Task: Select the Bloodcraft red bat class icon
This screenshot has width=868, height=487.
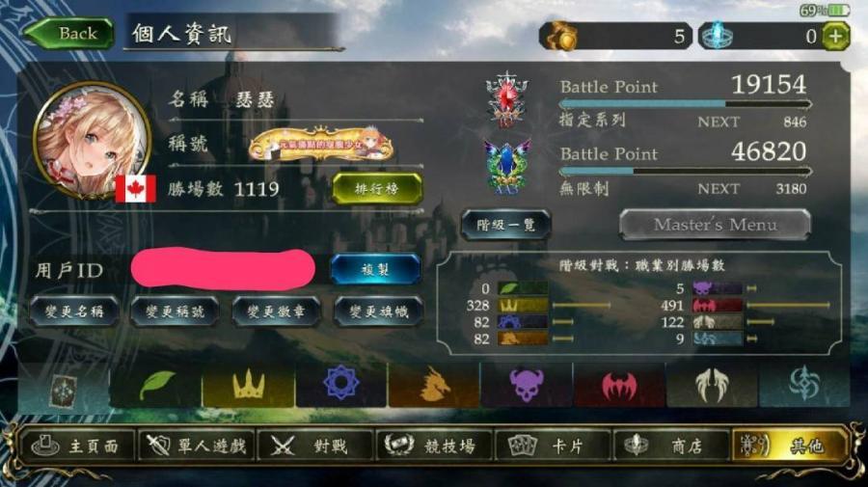Action: [x=619, y=385]
